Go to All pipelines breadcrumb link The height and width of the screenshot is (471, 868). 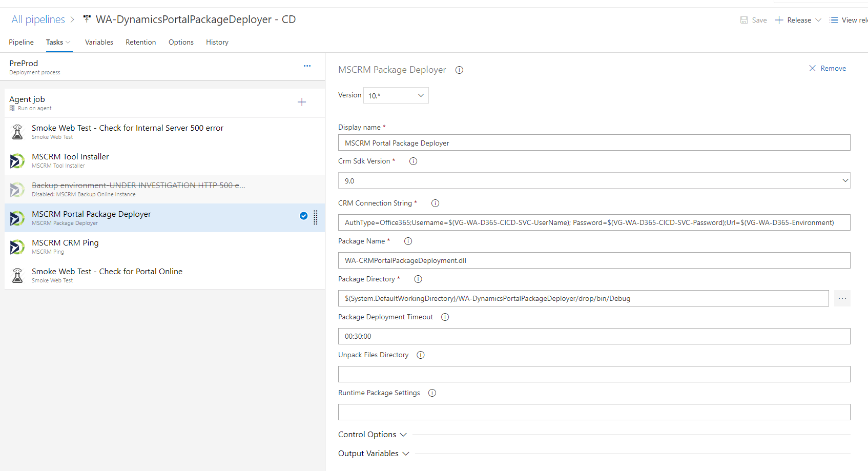(x=38, y=19)
